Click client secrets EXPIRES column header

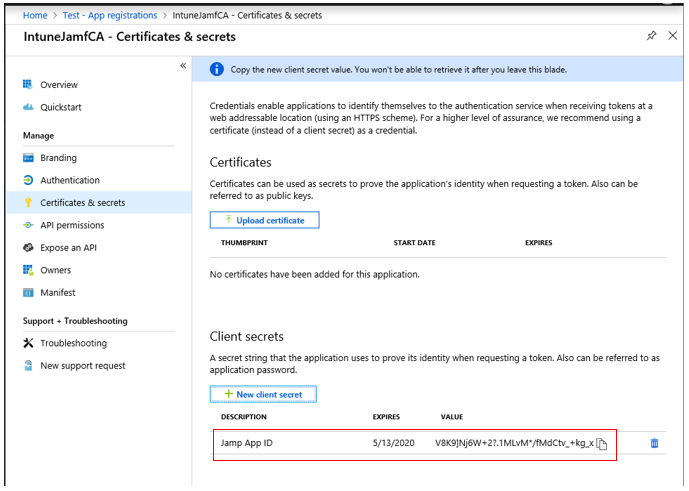pos(386,417)
